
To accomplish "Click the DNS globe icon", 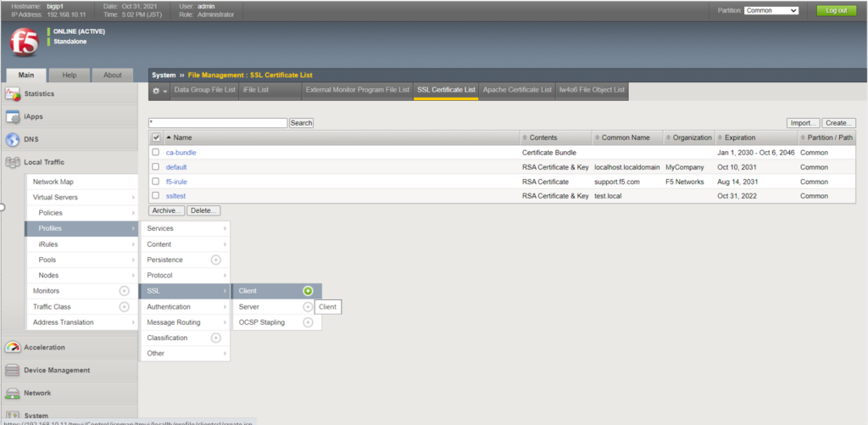I will point(13,140).
